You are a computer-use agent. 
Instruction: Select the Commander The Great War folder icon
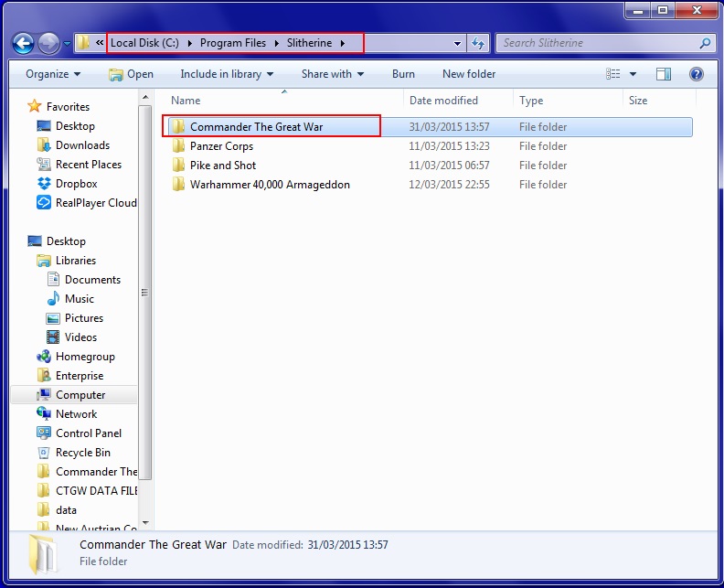[x=177, y=126]
